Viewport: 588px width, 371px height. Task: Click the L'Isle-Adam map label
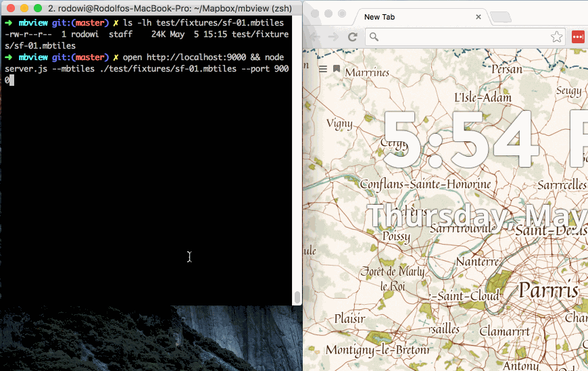(x=483, y=97)
